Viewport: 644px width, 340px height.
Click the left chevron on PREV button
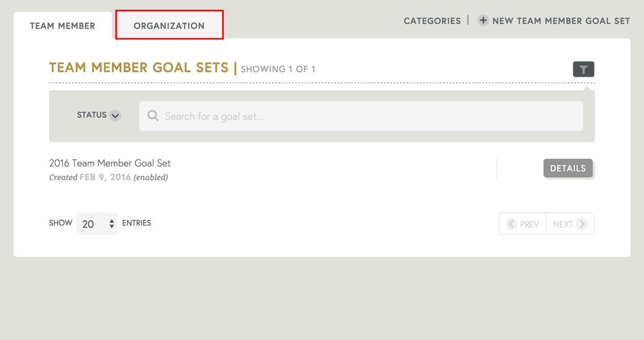click(512, 223)
